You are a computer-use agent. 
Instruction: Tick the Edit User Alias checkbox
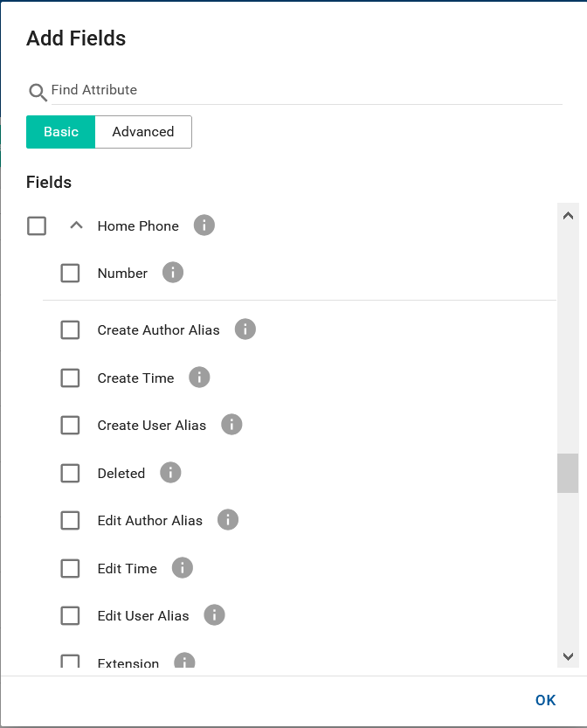pos(70,615)
